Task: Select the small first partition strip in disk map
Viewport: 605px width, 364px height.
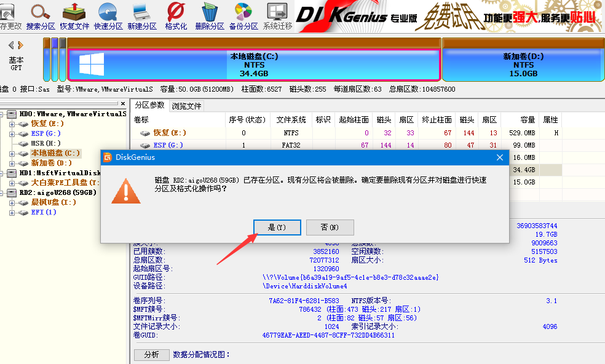Action: (x=46, y=60)
